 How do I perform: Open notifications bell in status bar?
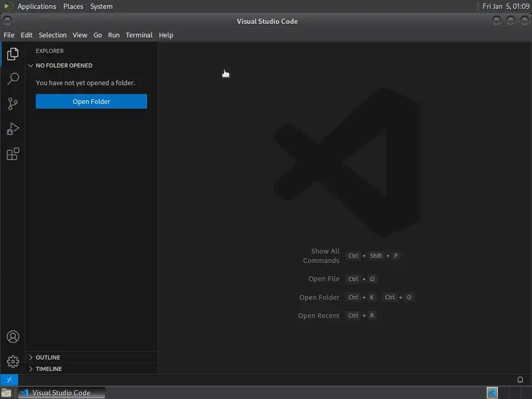(x=520, y=379)
